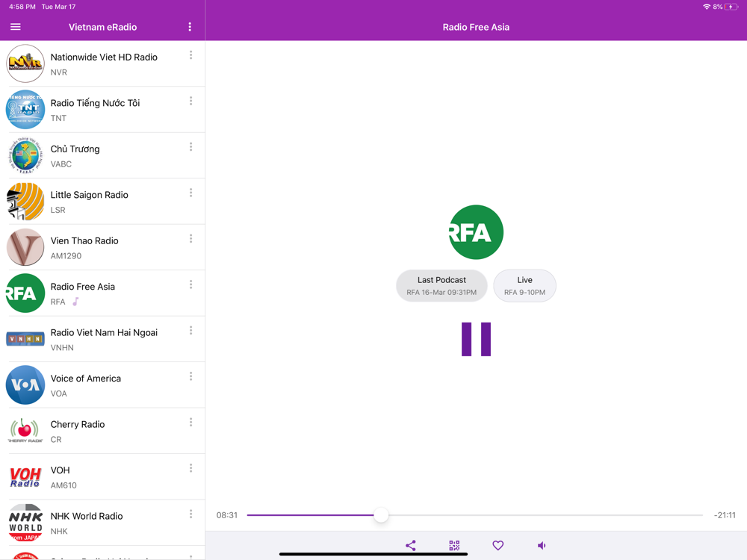Play the Cherry Radio station

click(102, 431)
